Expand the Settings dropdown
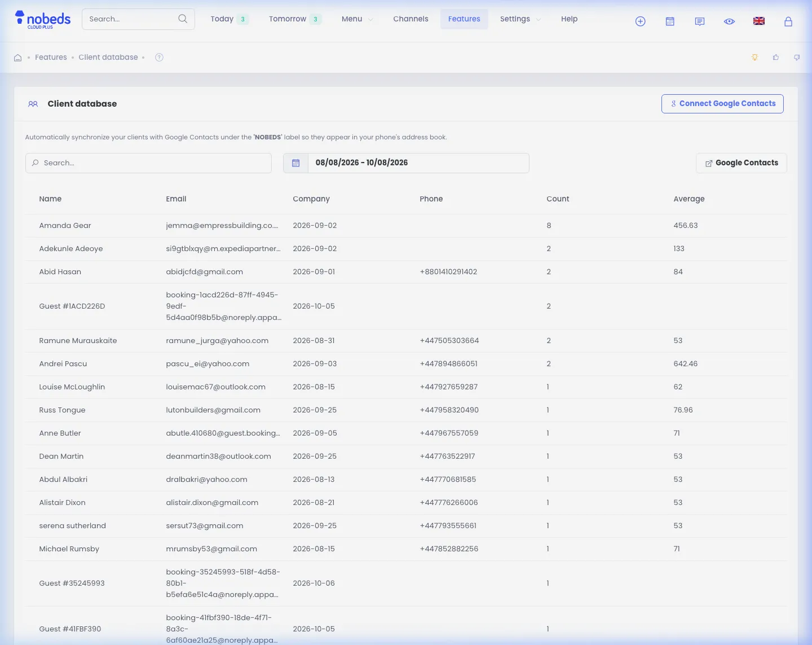 click(520, 19)
